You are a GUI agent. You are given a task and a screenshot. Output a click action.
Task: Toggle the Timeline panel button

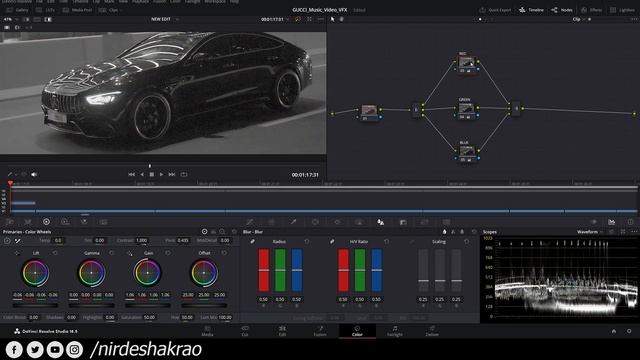[531, 10]
